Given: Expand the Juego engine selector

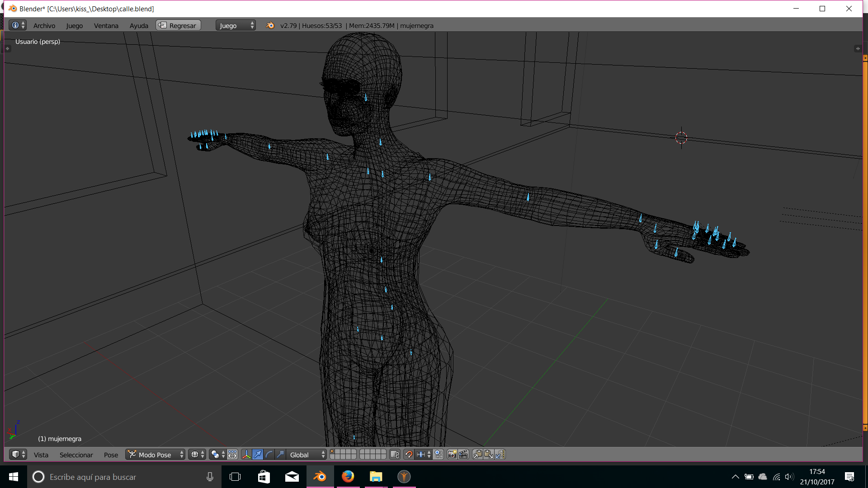Looking at the screenshot, I should coord(236,25).
